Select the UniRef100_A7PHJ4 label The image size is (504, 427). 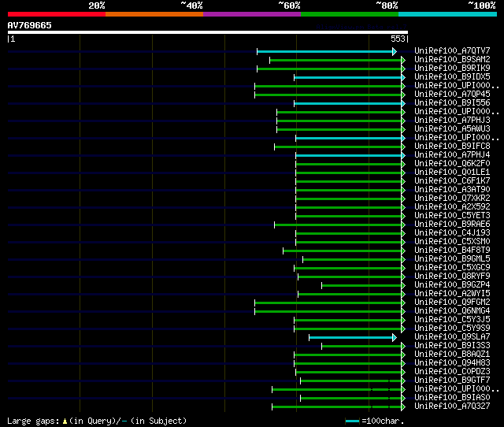click(452, 155)
